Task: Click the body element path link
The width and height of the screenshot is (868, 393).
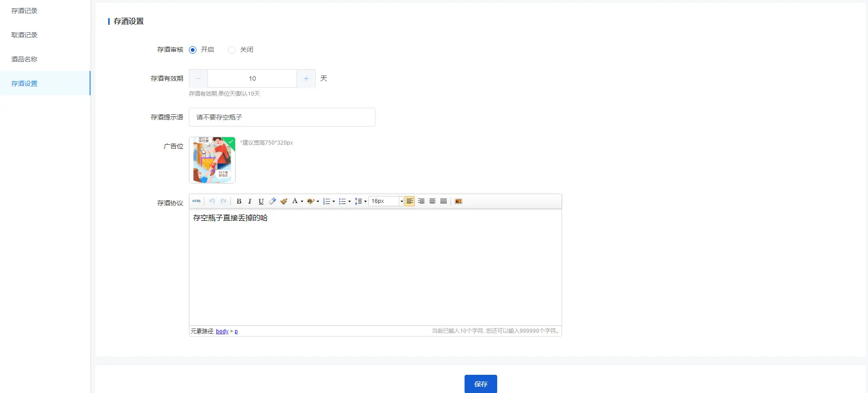Action: 222,331
